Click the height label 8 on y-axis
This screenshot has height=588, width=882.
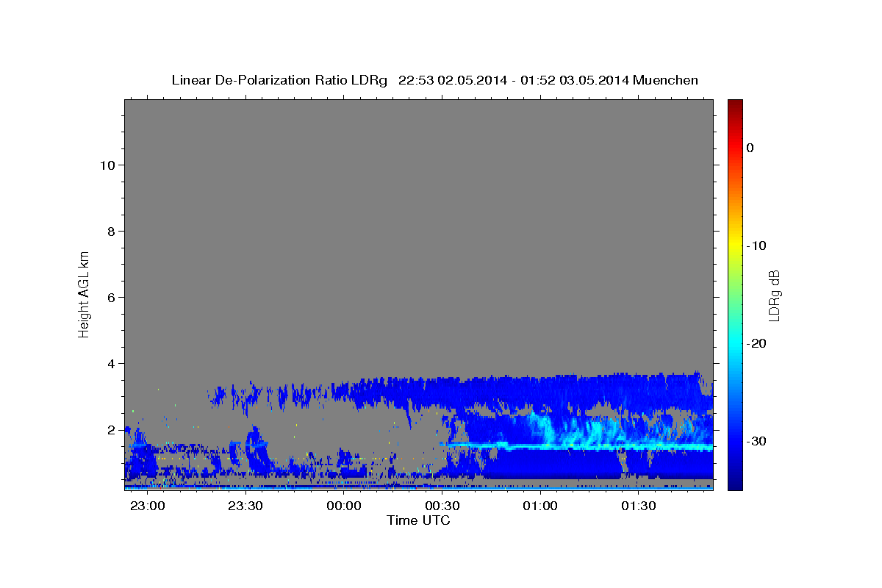pos(110,232)
